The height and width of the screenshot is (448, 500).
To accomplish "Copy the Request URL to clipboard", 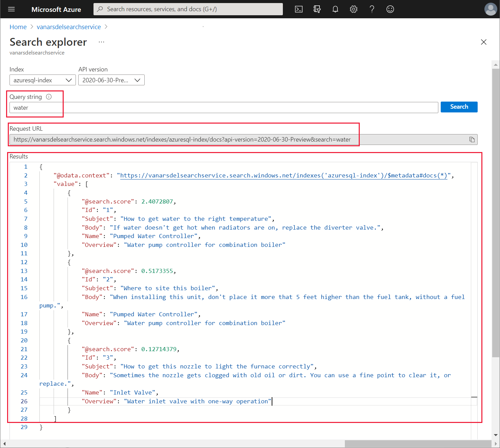I will (x=472, y=140).
